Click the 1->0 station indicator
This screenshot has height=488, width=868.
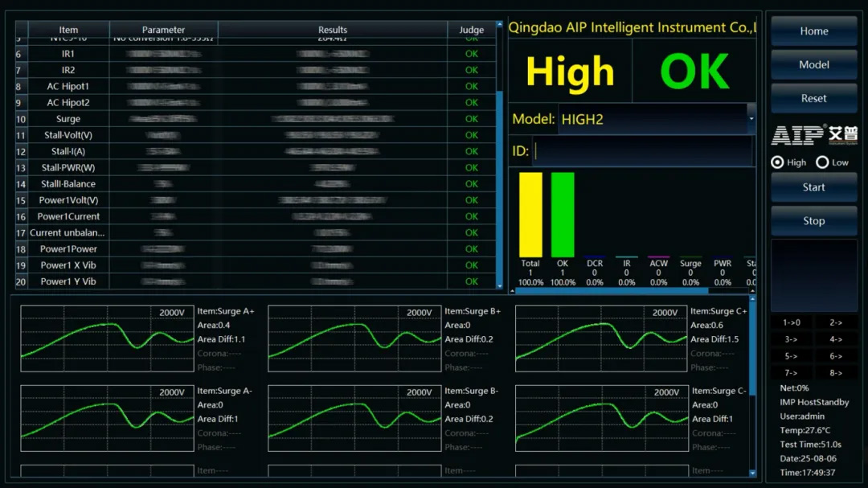click(792, 322)
